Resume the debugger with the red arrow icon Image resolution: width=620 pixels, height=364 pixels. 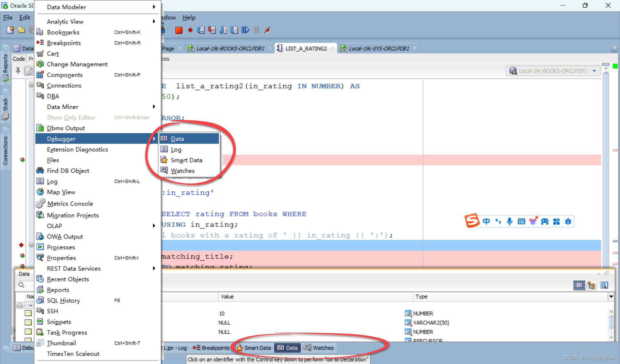[x=190, y=30]
